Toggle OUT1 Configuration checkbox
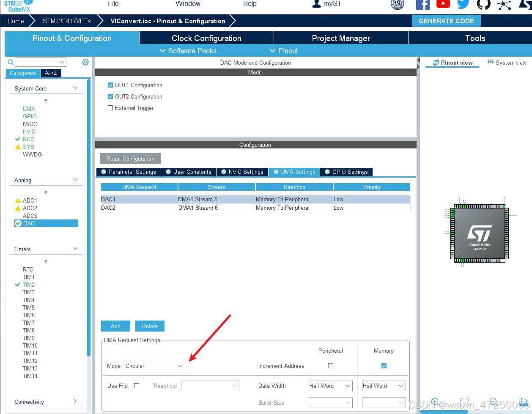 point(110,85)
